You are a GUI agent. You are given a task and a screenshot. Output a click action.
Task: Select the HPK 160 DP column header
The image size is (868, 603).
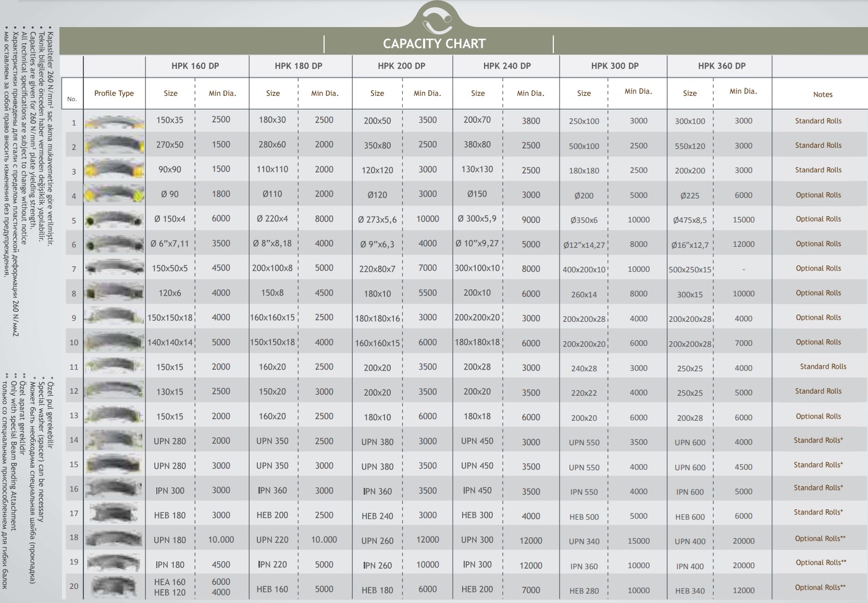pyautogui.click(x=195, y=66)
